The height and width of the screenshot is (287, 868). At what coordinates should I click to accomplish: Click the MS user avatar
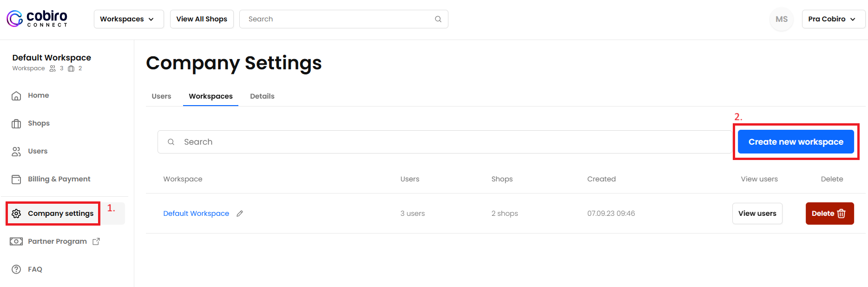782,19
